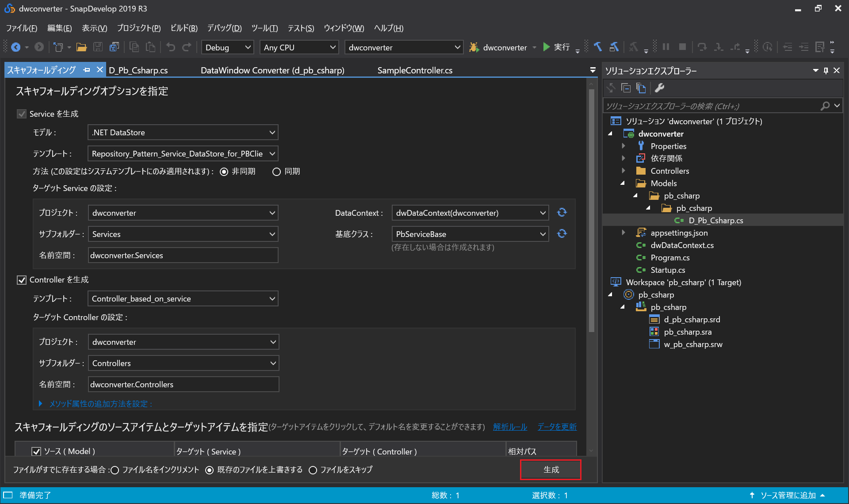Switch to the SampleController.cs tab

[x=415, y=70]
